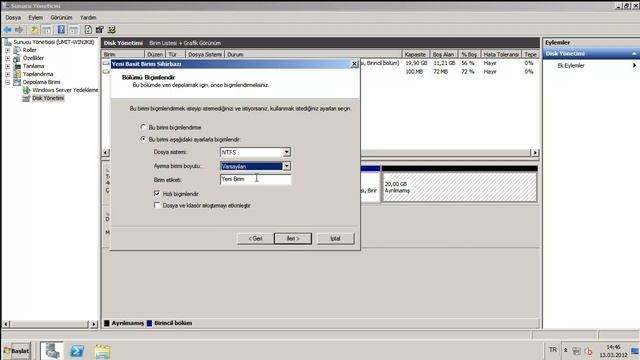Click the Özellikler icon in the tree
Screen dimensions: 640x360
[17, 58]
